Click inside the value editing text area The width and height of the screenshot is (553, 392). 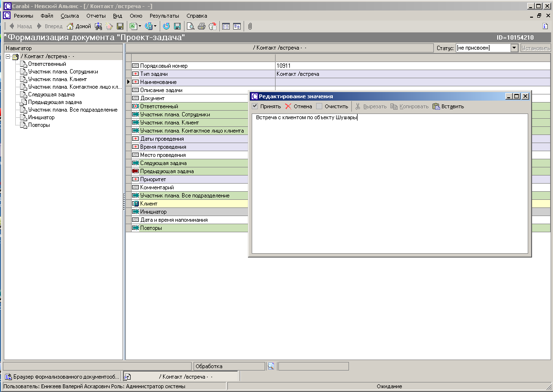pos(389,184)
